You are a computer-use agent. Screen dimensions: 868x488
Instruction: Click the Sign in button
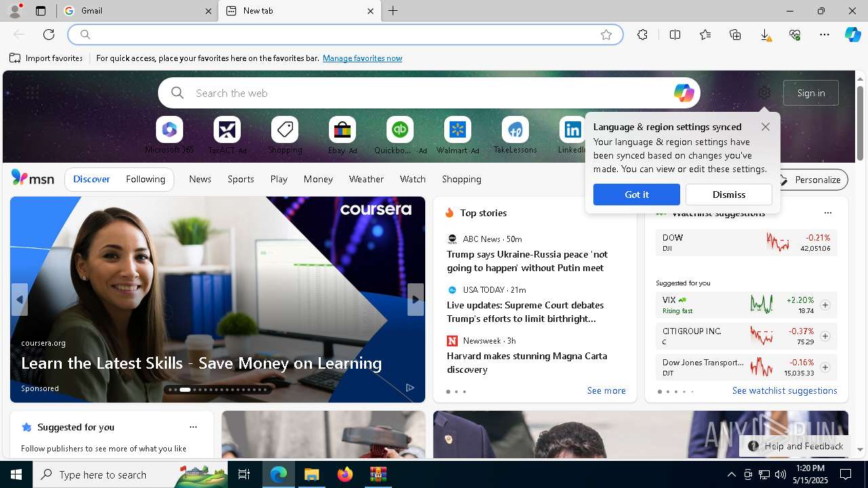point(811,93)
